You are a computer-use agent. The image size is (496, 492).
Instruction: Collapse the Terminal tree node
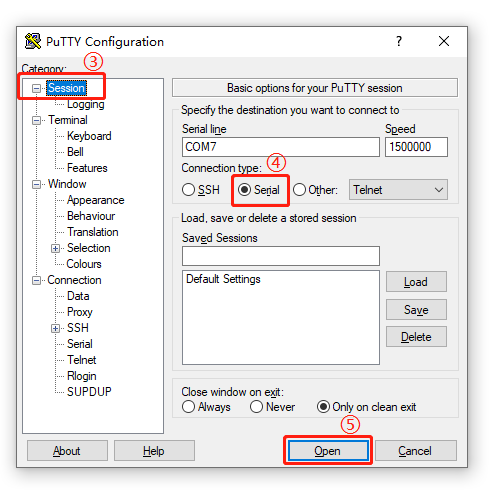(x=36, y=120)
